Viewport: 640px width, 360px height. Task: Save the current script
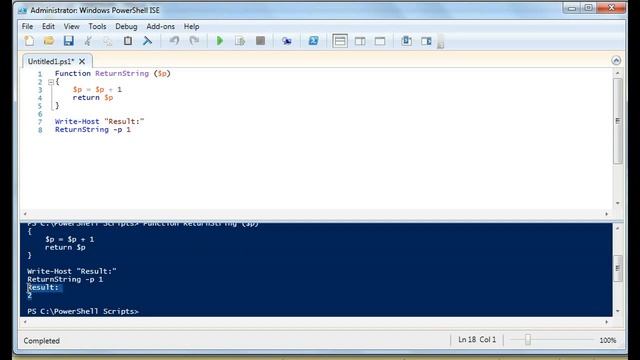click(69, 41)
